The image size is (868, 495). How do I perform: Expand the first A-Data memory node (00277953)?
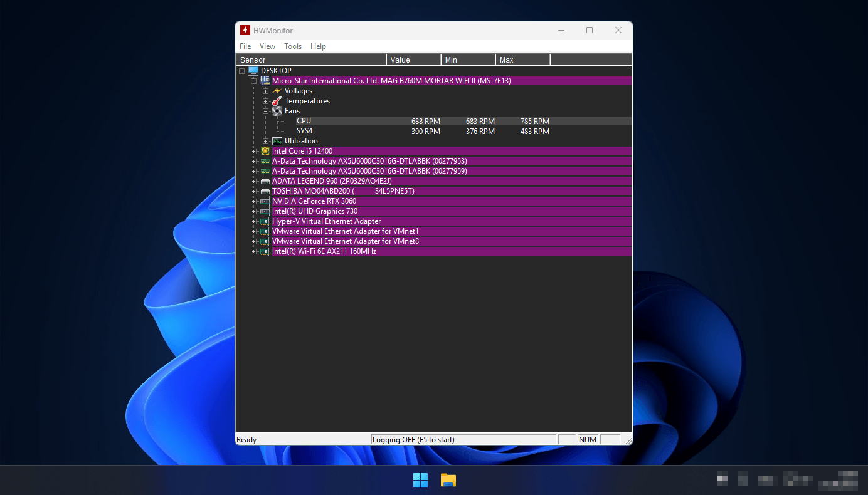253,161
